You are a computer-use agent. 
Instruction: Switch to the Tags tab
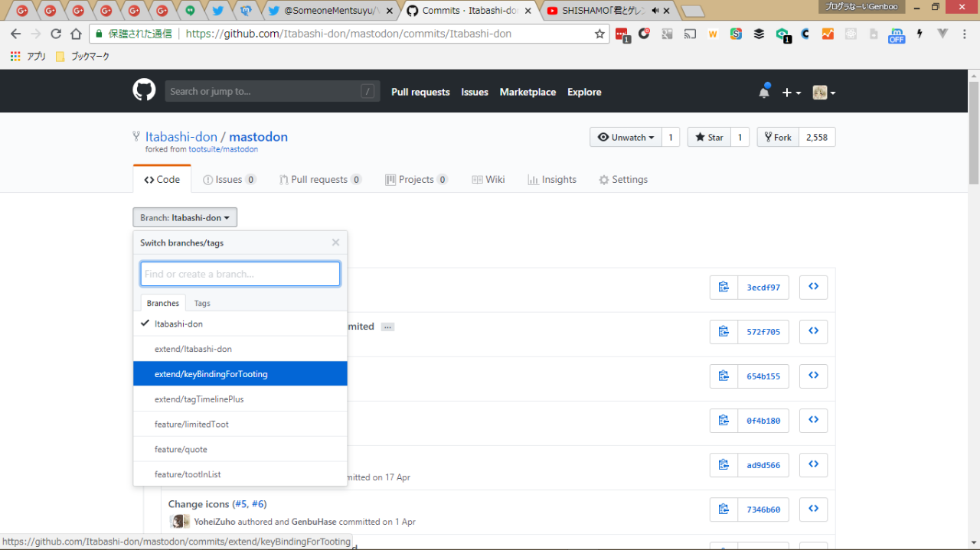202,303
